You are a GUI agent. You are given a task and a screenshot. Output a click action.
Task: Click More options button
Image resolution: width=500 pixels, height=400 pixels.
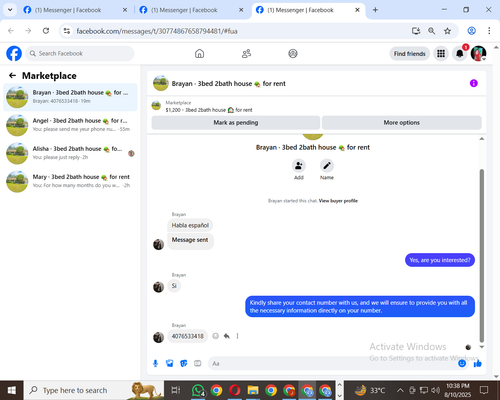click(401, 122)
